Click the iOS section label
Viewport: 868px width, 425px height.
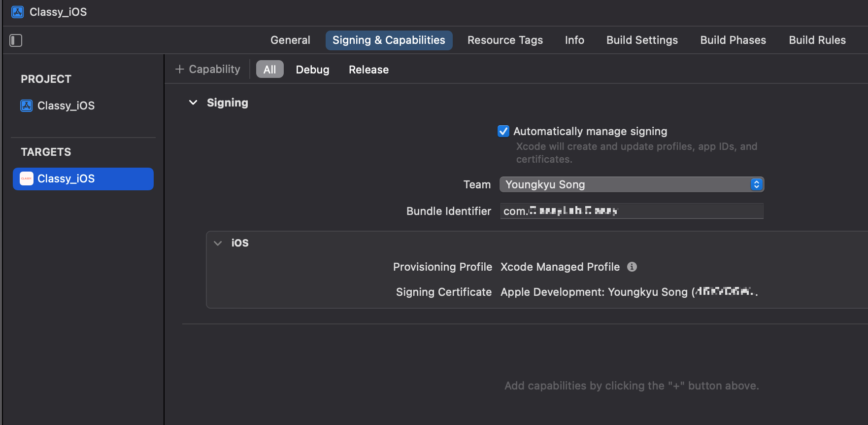[x=240, y=243]
